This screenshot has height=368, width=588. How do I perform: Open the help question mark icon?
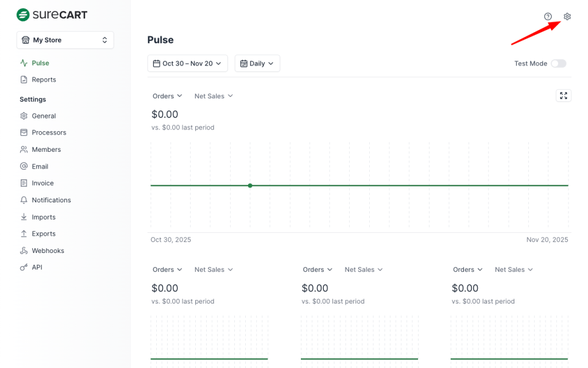pos(548,17)
